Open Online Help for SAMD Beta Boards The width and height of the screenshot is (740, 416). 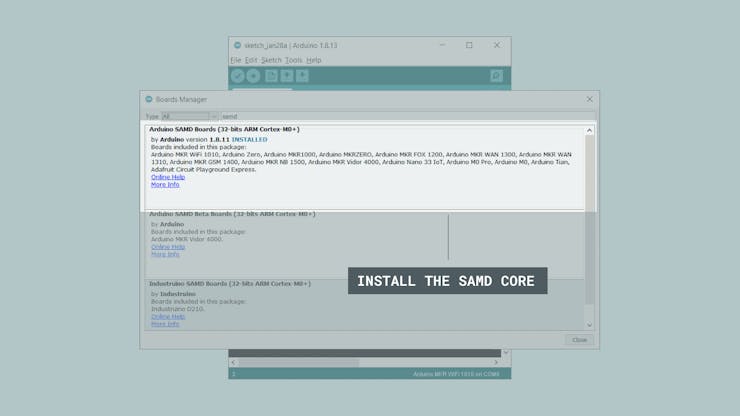click(168, 247)
